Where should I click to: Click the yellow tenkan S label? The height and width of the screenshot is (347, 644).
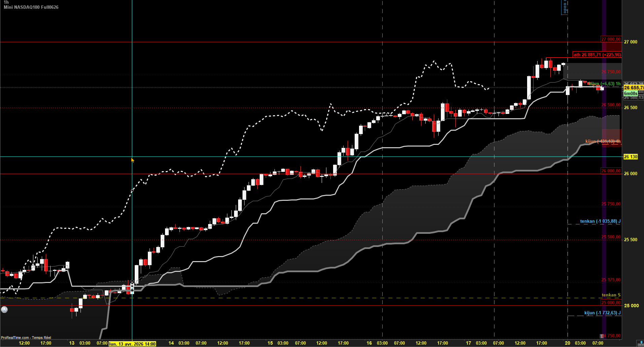[x=611, y=295]
